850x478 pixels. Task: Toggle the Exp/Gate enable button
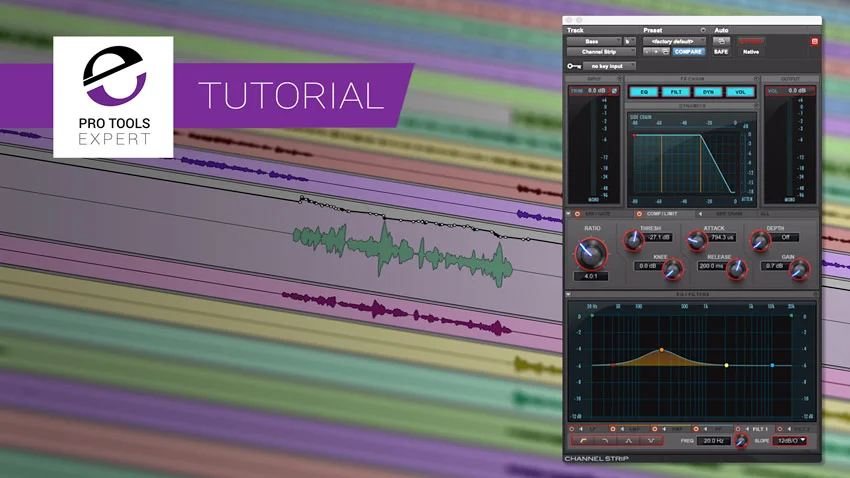coord(577,214)
